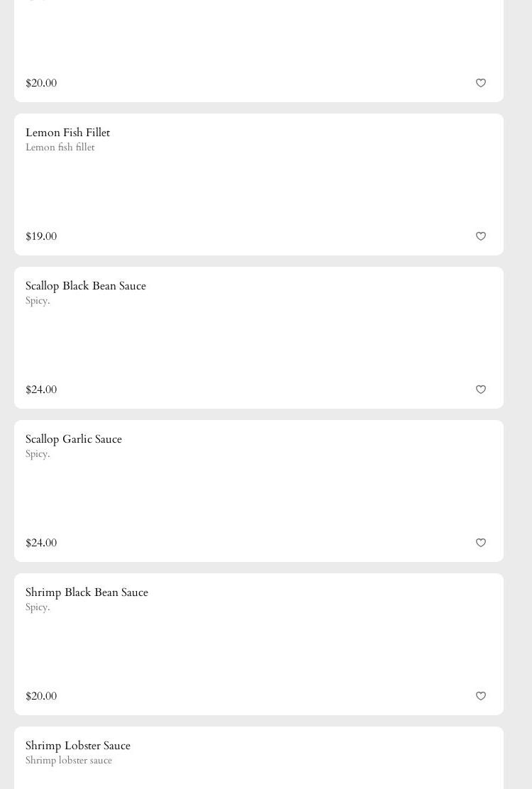Like the Scallop Garlic Sauce dish

[x=481, y=543]
